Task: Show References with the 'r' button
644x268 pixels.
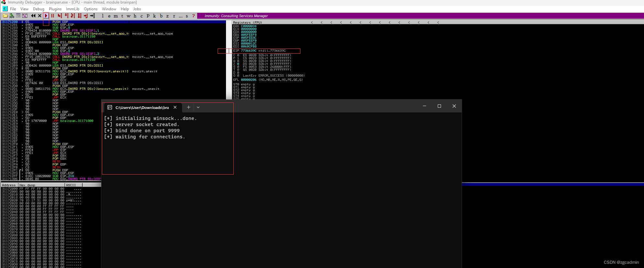Action: point(174,16)
